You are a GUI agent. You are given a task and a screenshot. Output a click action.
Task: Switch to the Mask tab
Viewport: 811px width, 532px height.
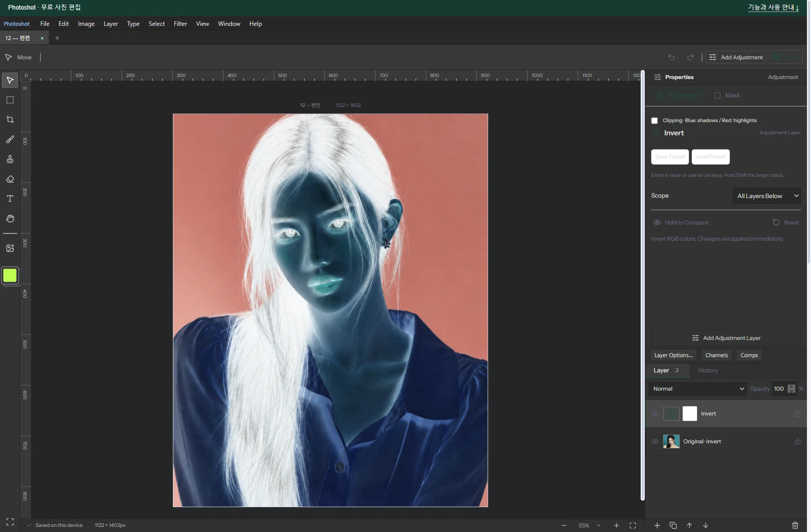coord(727,95)
